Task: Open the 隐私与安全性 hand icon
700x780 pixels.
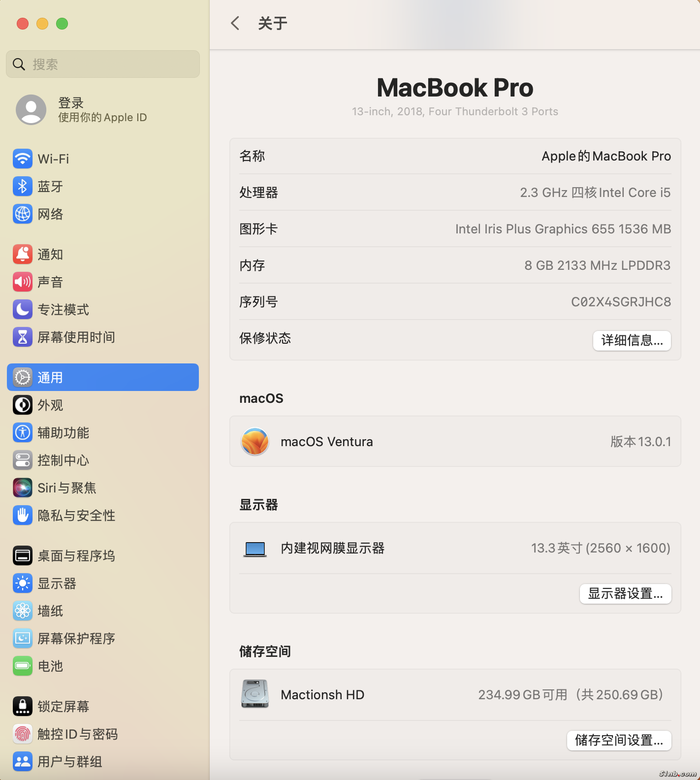Action: (23, 515)
